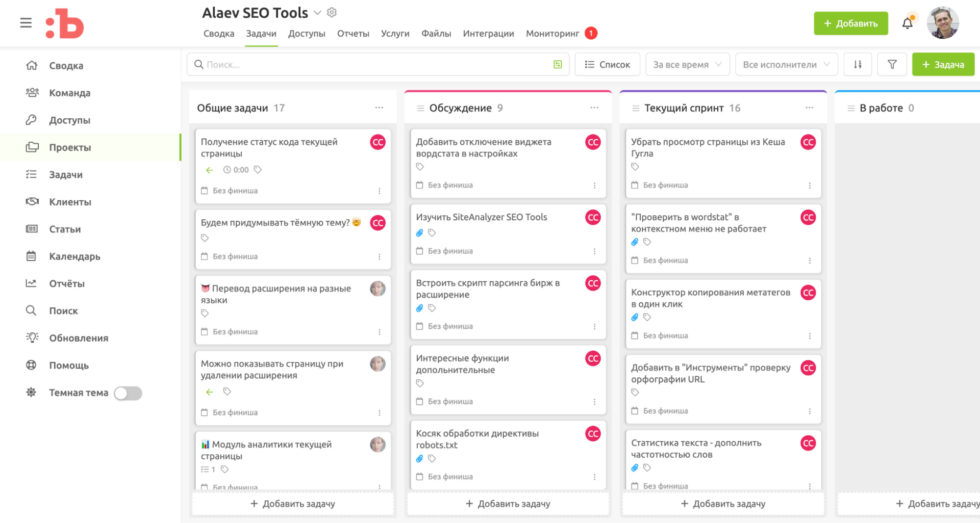Open the hamburger menu icon
Viewport: 980px width, 523px height.
point(26,23)
